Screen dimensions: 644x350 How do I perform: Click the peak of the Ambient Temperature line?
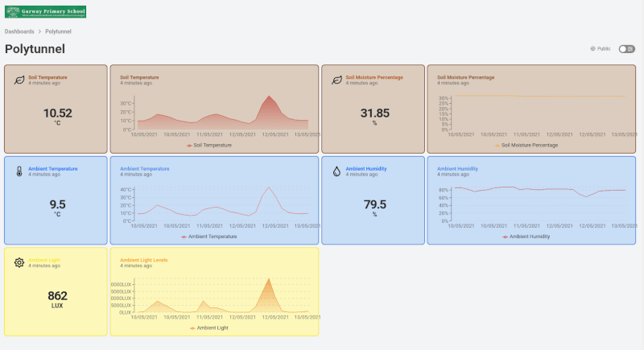click(269, 187)
